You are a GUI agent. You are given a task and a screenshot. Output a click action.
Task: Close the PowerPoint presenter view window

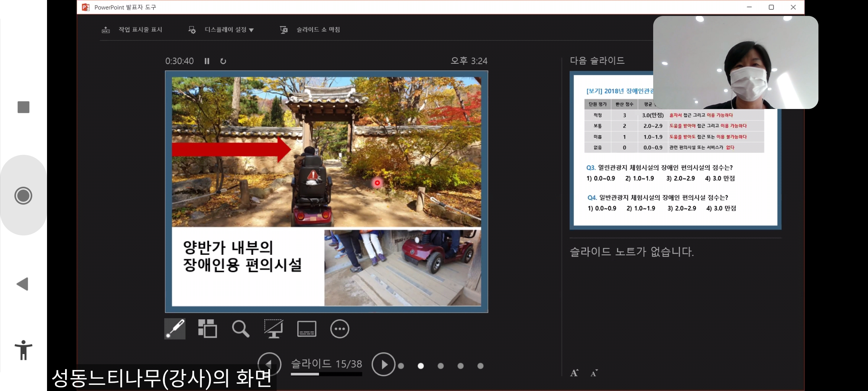point(793,7)
